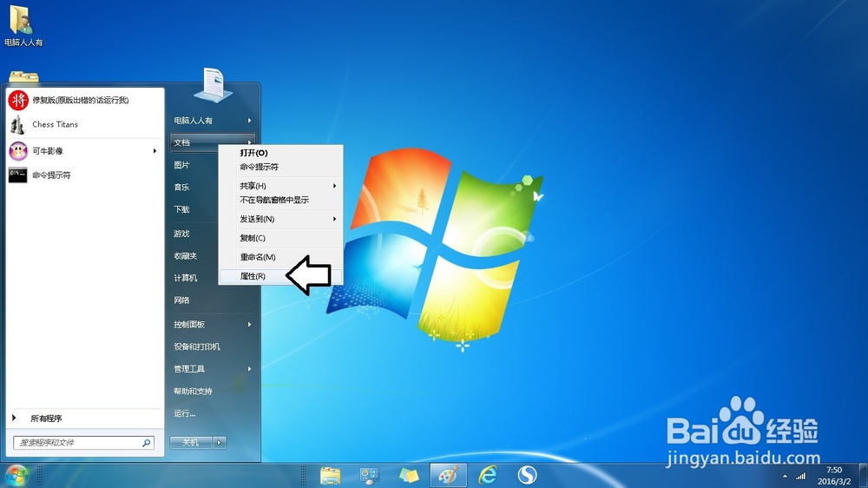
Task: Expand 可牛影像 jump list arrow
Action: coord(155,151)
